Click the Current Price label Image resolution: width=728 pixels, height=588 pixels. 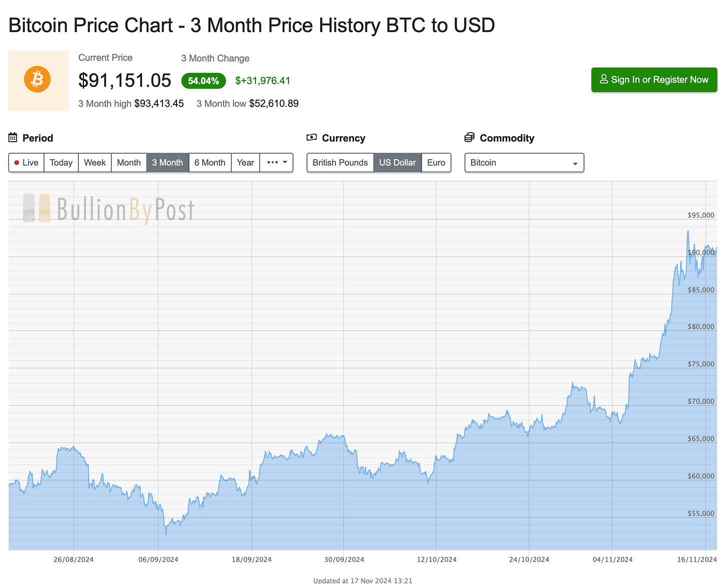[x=105, y=58]
